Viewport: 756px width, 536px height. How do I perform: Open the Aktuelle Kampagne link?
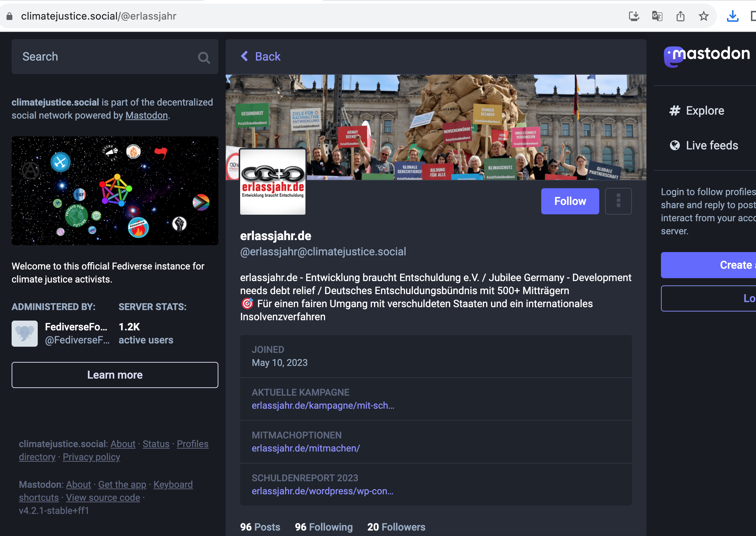[x=322, y=405]
